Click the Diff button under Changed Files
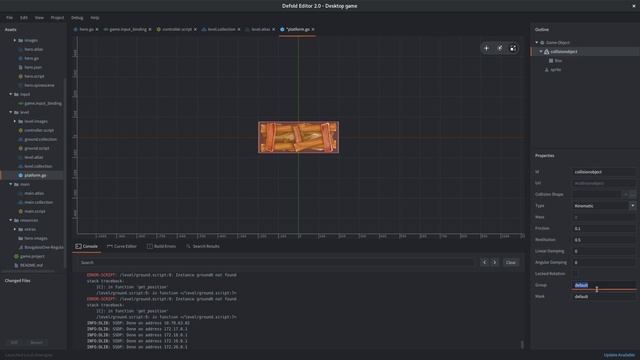Image resolution: width=640 pixels, height=360 pixels. pyautogui.click(x=14, y=342)
